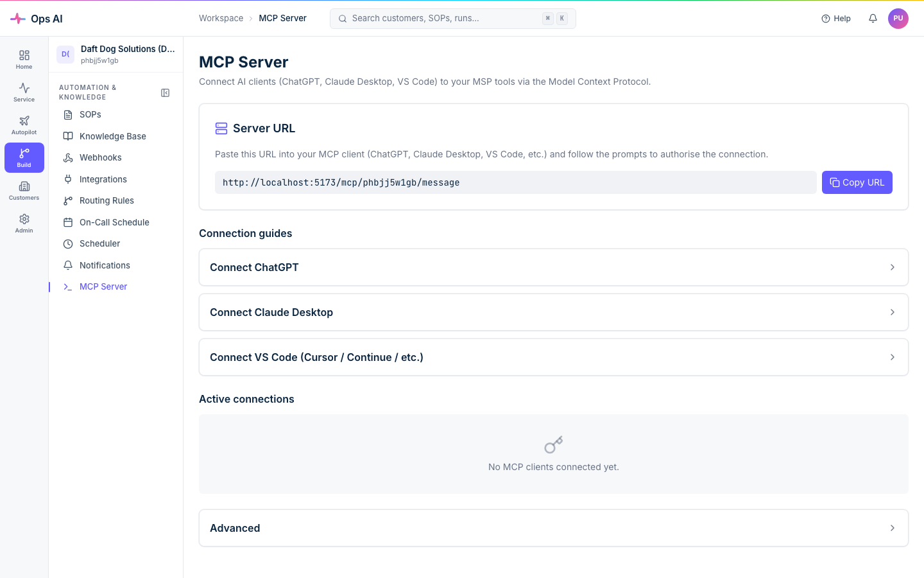Screen dimensions: 924x578
Task: Click the 'Connection guides' heading
Action: (246, 233)
